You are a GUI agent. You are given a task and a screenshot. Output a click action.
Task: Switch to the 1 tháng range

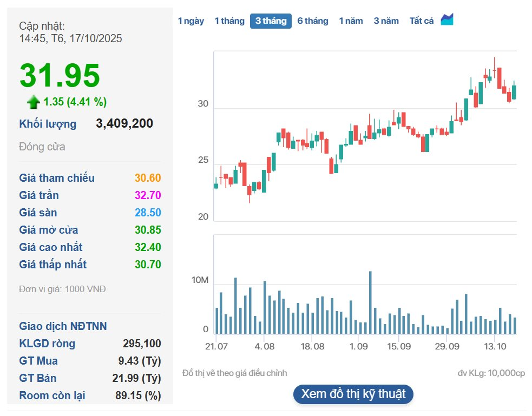(229, 21)
